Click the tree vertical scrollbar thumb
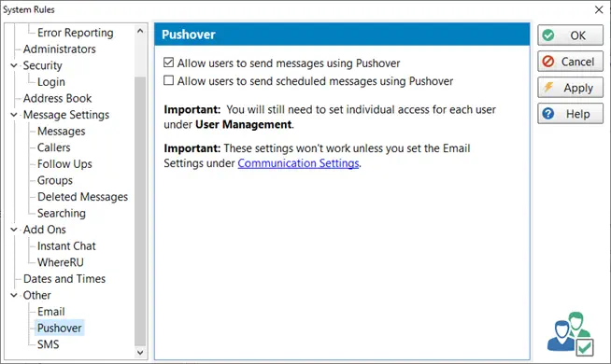Viewport: 611px width, 364px height. point(140,211)
